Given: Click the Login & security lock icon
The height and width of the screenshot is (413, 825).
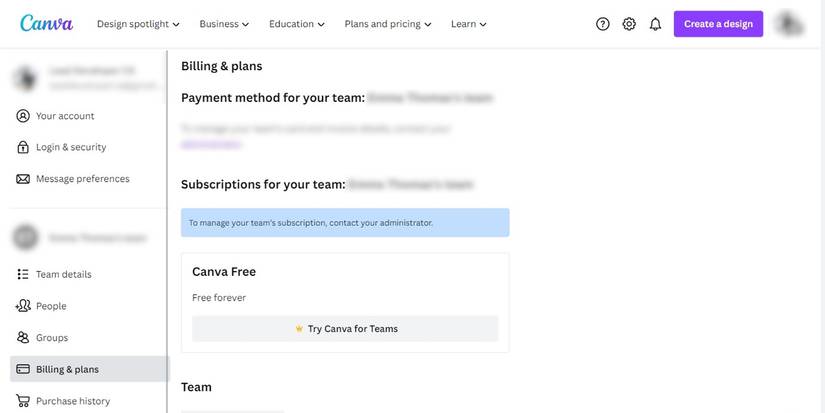Looking at the screenshot, I should pos(22,147).
